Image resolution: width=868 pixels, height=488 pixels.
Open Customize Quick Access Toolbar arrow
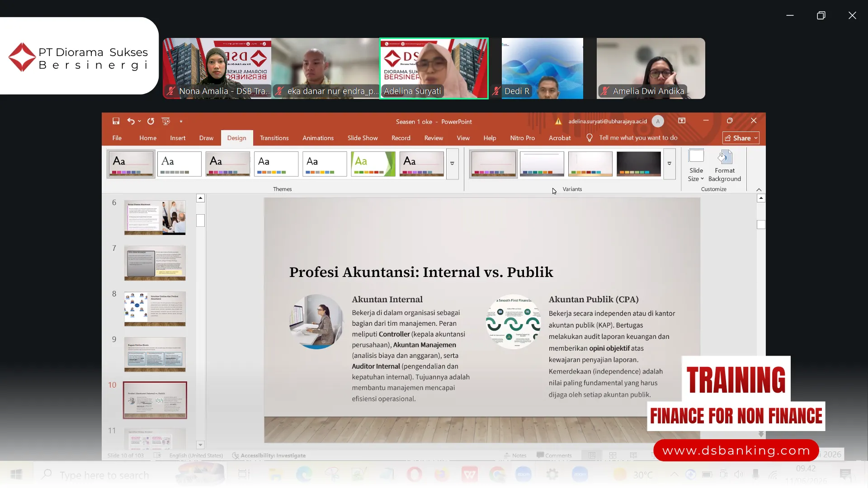point(181,121)
